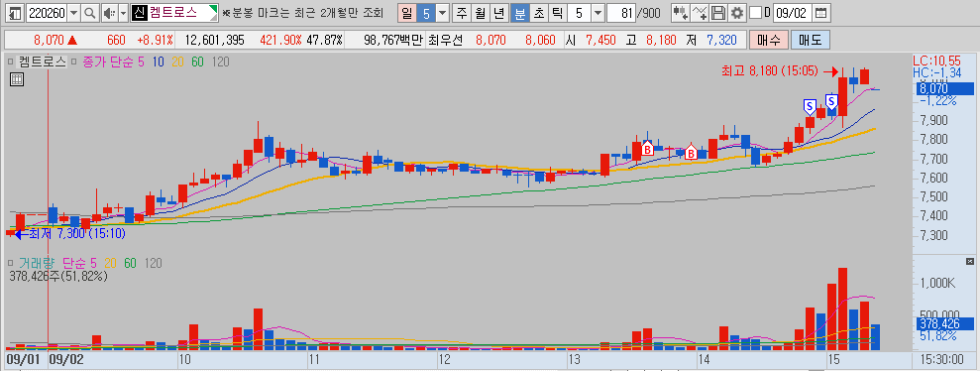Click the data table grid icon in chart
980x371 pixels.
(x=17, y=79)
